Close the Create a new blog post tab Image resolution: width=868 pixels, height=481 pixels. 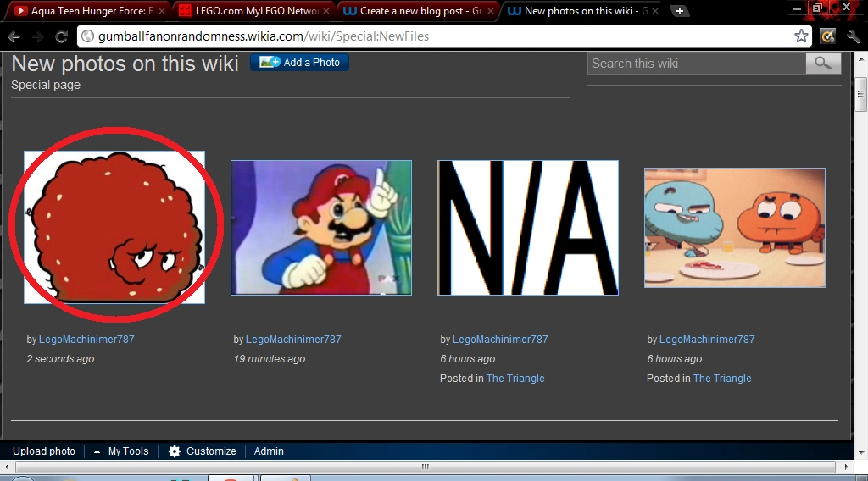coord(491,10)
